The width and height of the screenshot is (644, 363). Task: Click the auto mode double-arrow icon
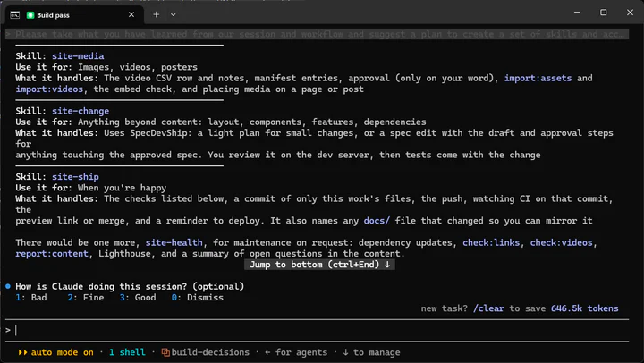point(22,352)
